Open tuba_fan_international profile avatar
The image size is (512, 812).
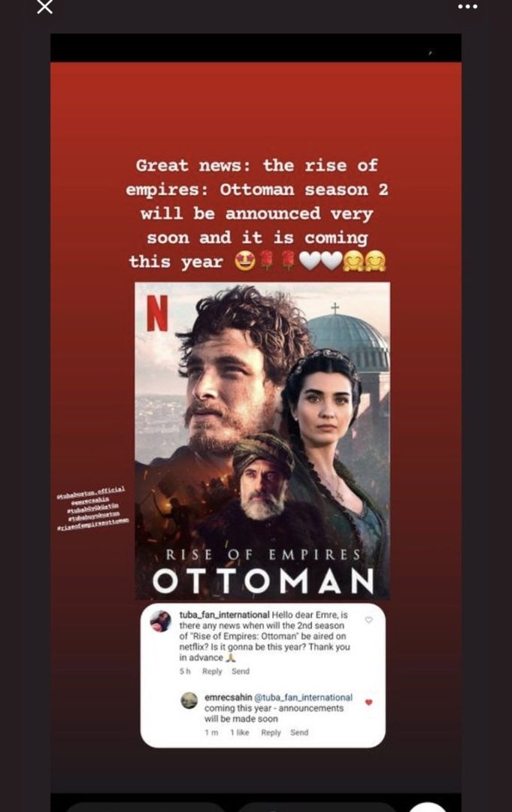[160, 621]
